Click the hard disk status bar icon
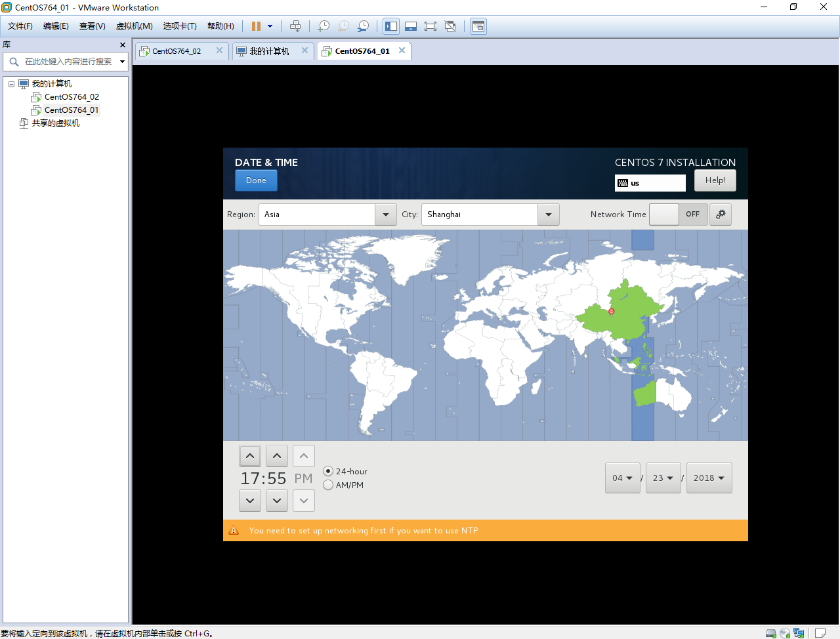The width and height of the screenshot is (840, 639). [x=771, y=633]
